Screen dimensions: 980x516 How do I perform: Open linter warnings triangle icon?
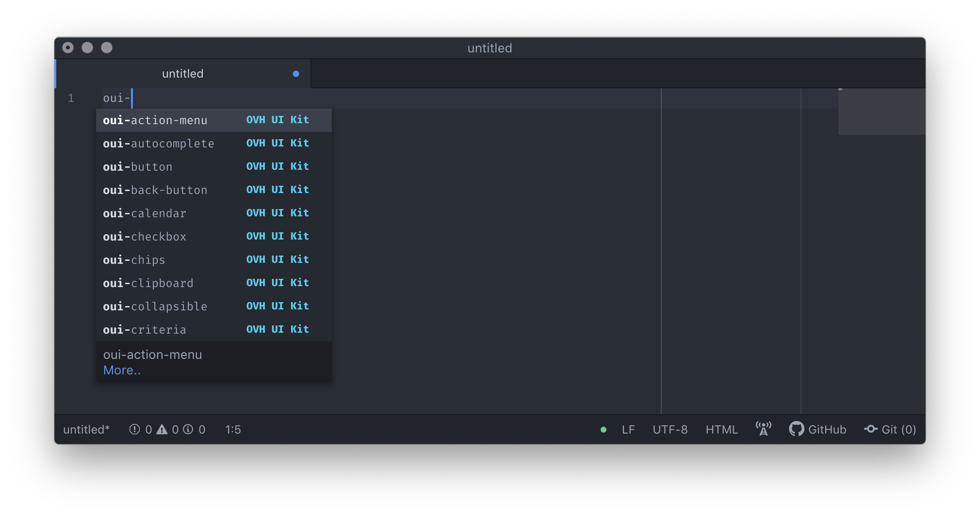tap(162, 430)
